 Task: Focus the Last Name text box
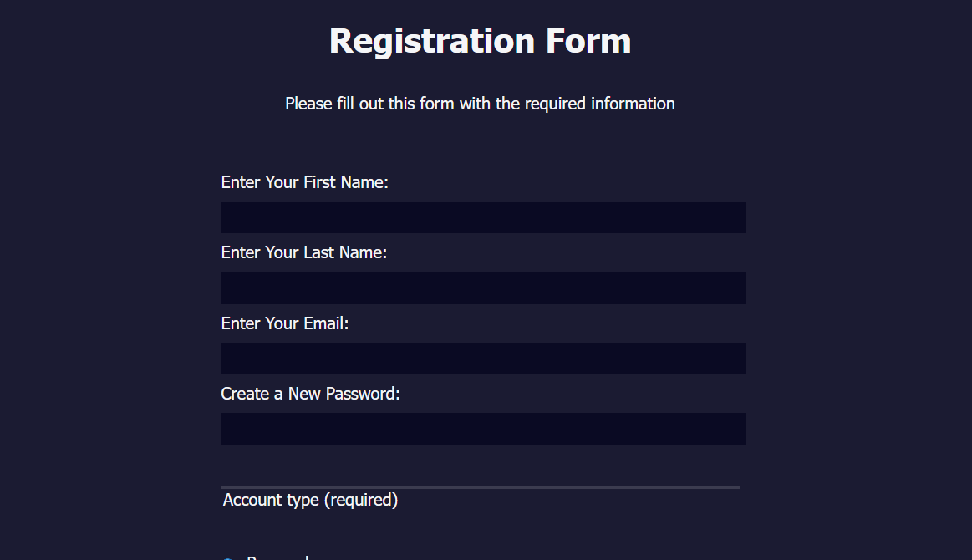pos(483,288)
